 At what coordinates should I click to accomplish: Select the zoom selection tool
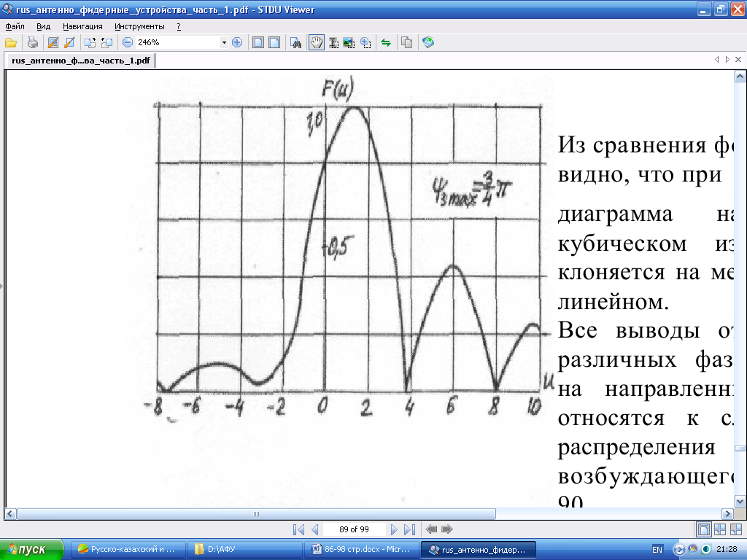click(365, 43)
